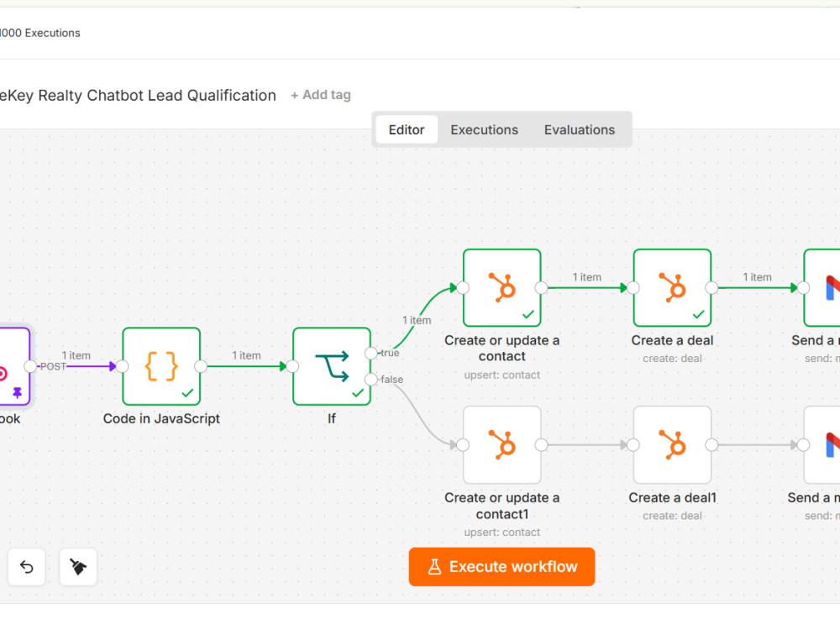Open the If node

(x=332, y=366)
